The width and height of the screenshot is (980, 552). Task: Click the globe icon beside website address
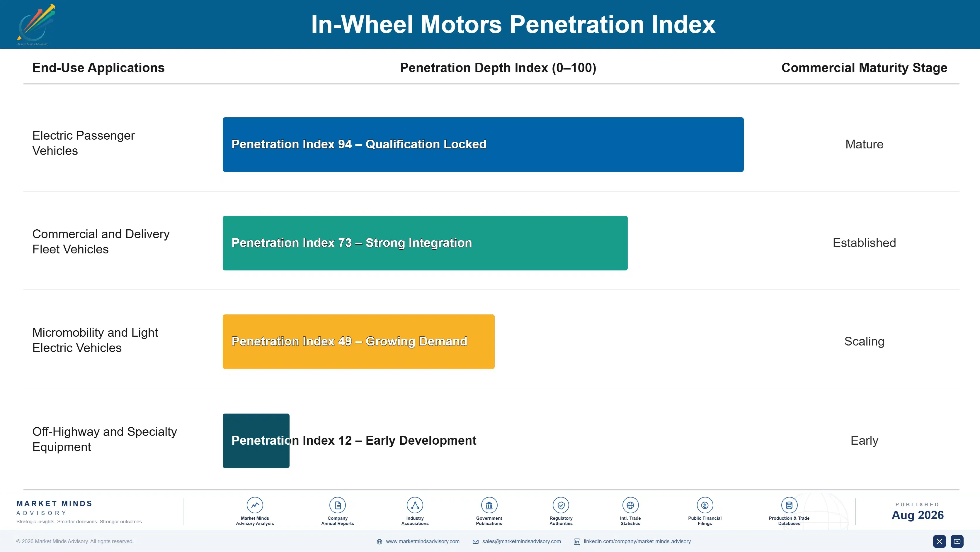379,542
